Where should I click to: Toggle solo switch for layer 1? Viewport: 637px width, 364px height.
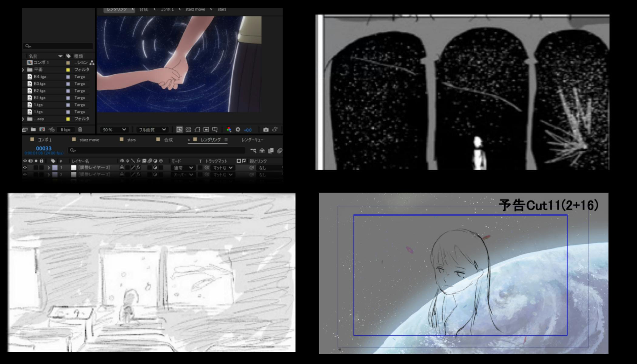36,167
